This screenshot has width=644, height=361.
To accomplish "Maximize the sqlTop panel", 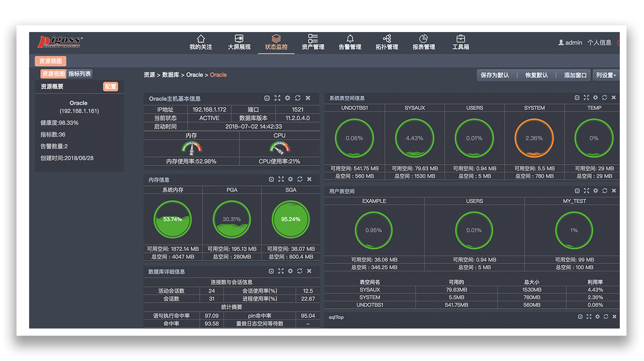I will [x=588, y=317].
